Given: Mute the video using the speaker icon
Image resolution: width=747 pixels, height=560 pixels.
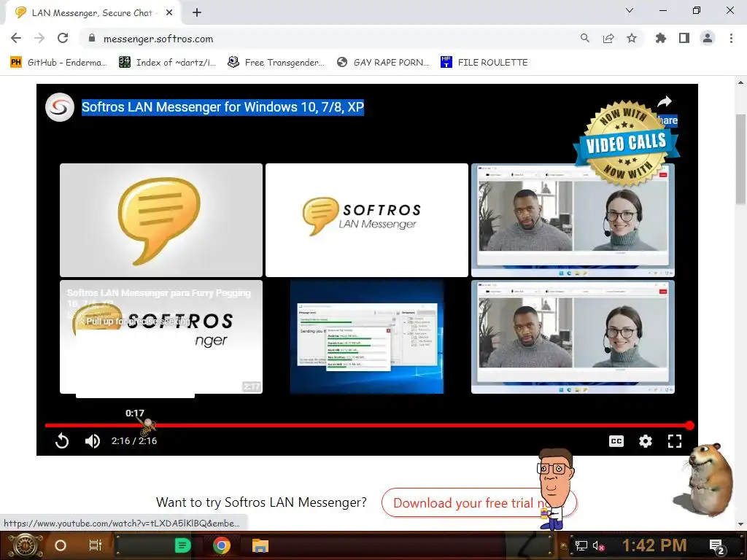Looking at the screenshot, I should 93,441.
